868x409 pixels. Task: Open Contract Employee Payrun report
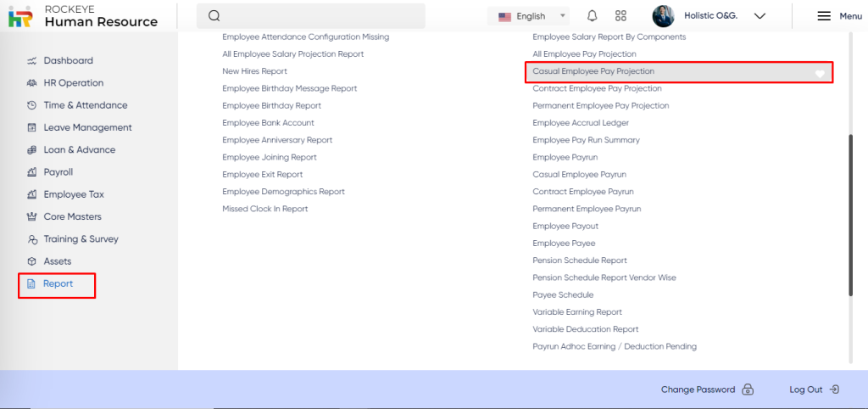[x=583, y=192]
